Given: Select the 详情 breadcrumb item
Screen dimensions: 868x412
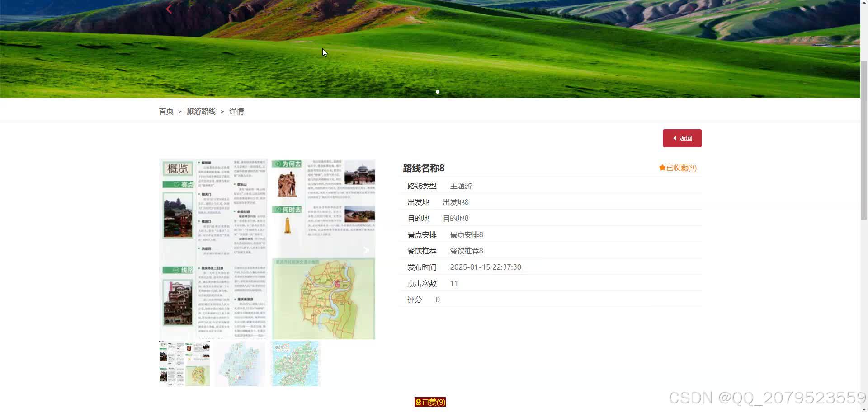Looking at the screenshot, I should (236, 111).
